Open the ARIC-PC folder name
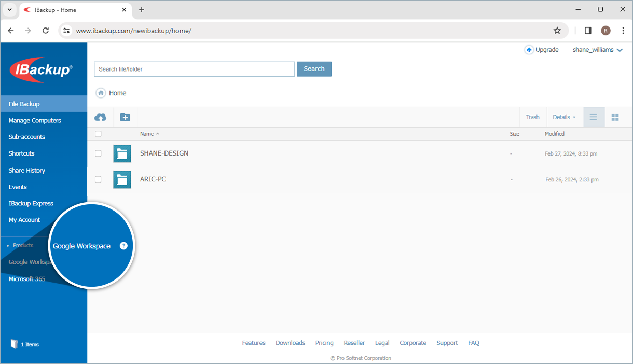The width and height of the screenshot is (633, 364). click(x=153, y=179)
